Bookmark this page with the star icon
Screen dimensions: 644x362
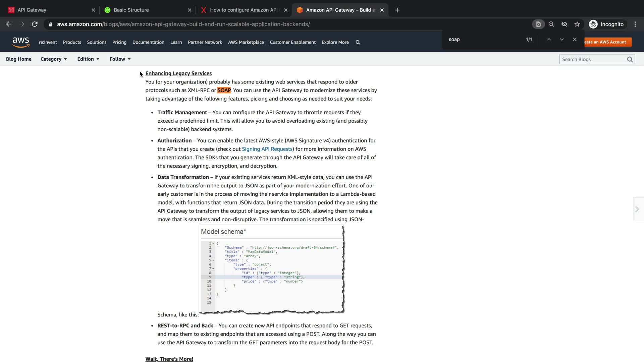(x=577, y=24)
